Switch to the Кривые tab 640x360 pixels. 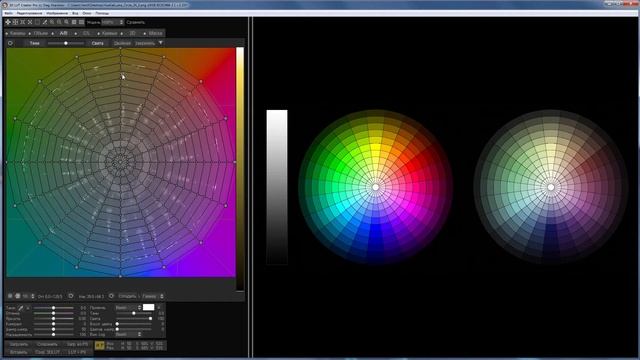[109, 33]
